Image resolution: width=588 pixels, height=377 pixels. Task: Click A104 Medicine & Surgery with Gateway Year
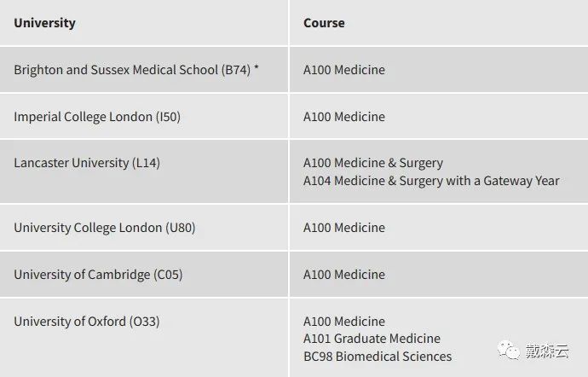431,181
